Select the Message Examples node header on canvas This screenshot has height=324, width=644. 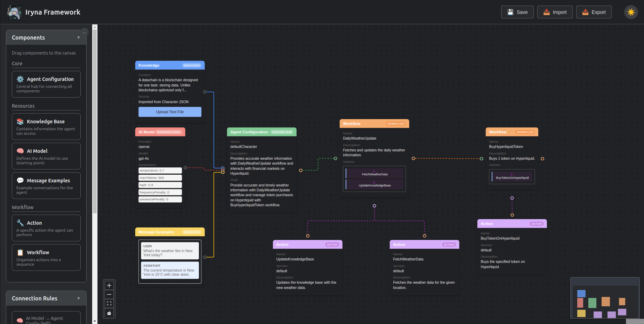click(x=170, y=232)
